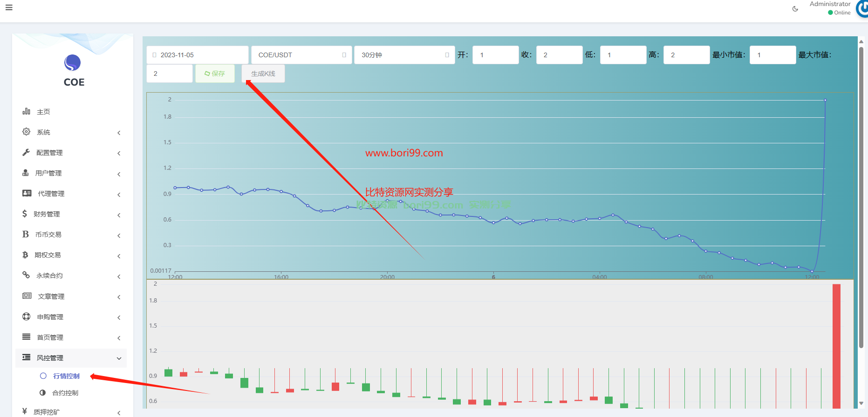
Task: Expand the 代理管理 menu chevron
Action: (119, 195)
